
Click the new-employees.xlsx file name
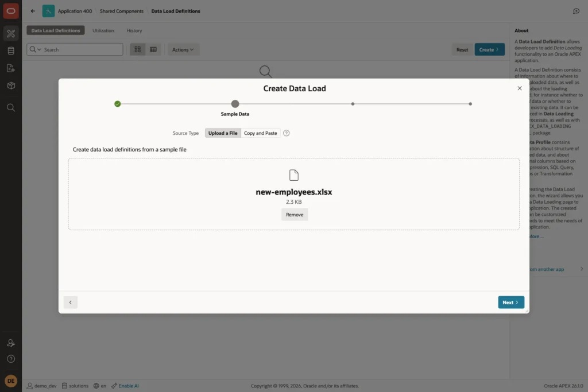pyautogui.click(x=294, y=192)
